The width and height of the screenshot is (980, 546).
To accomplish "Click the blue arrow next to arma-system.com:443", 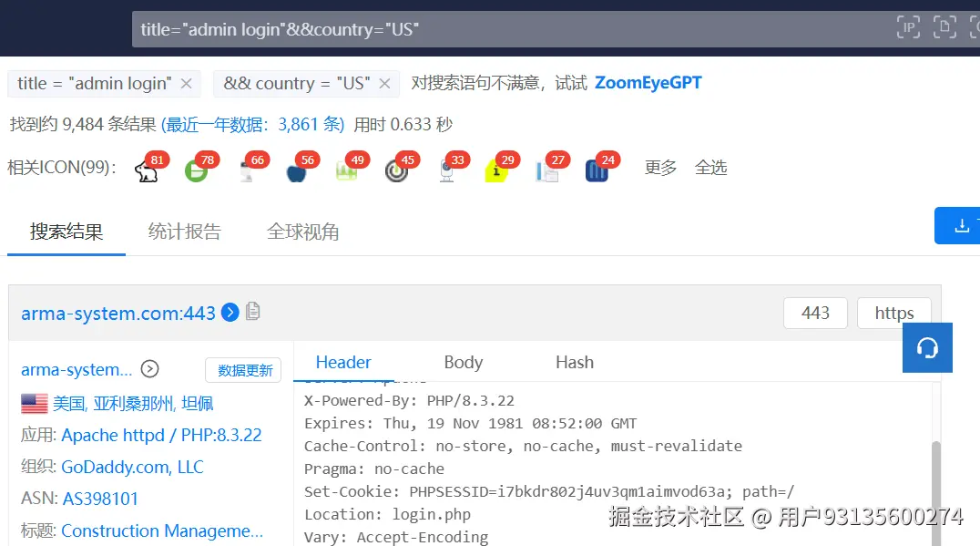I will click(230, 312).
